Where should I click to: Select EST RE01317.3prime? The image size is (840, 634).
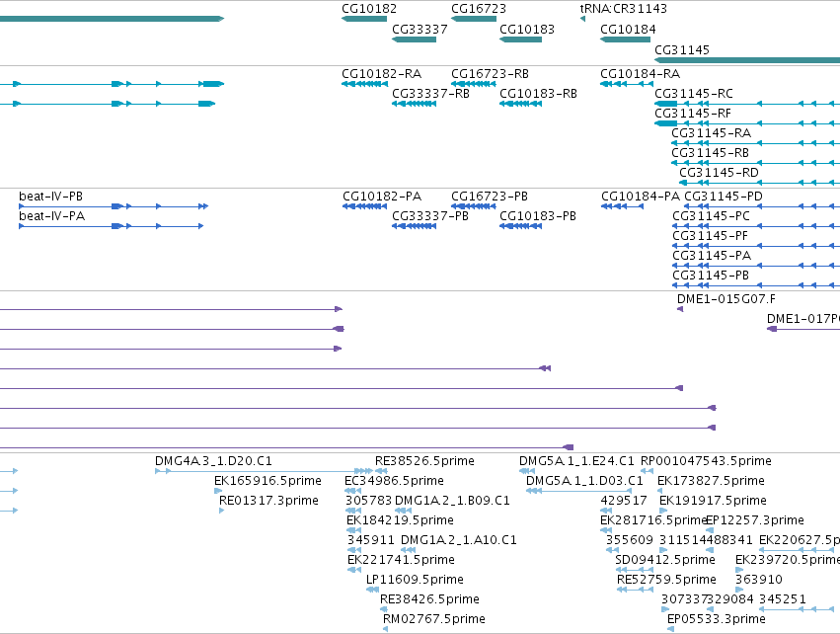tap(268, 501)
